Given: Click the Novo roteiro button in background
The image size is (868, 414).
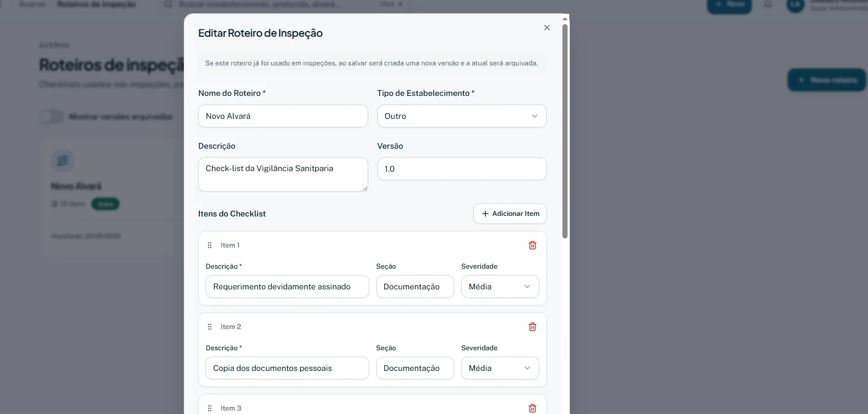Looking at the screenshot, I should [827, 80].
